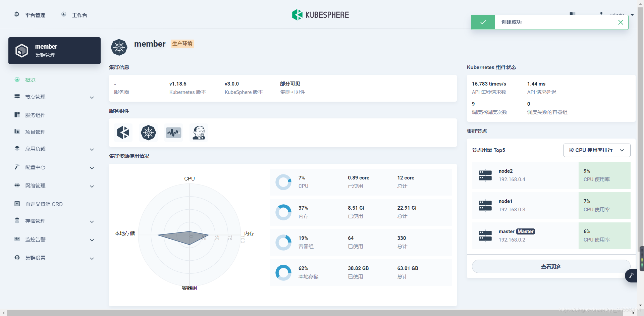Click the v3.0.0 KubeSphere version value
Image resolution: width=644 pixels, height=316 pixels.
coord(232,84)
